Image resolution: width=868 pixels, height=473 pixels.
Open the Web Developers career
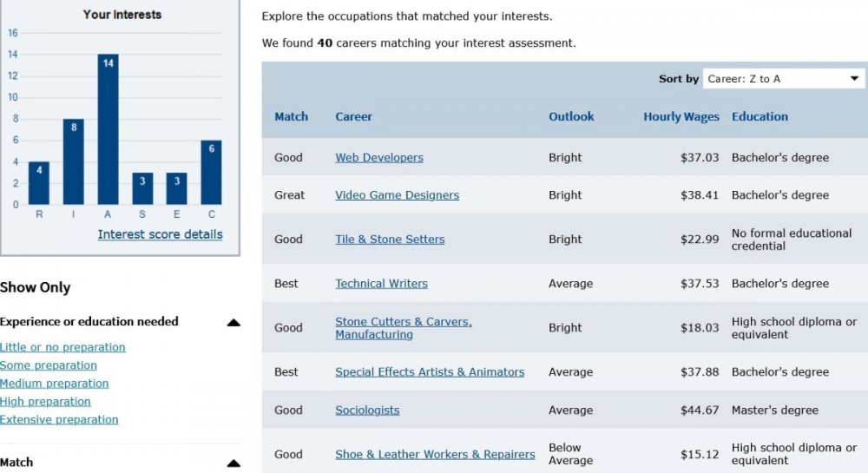379,158
